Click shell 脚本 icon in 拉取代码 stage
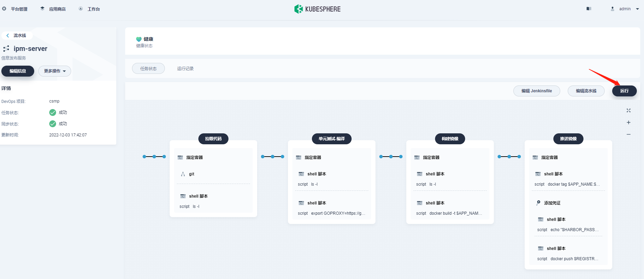The image size is (644, 279). [x=183, y=196]
